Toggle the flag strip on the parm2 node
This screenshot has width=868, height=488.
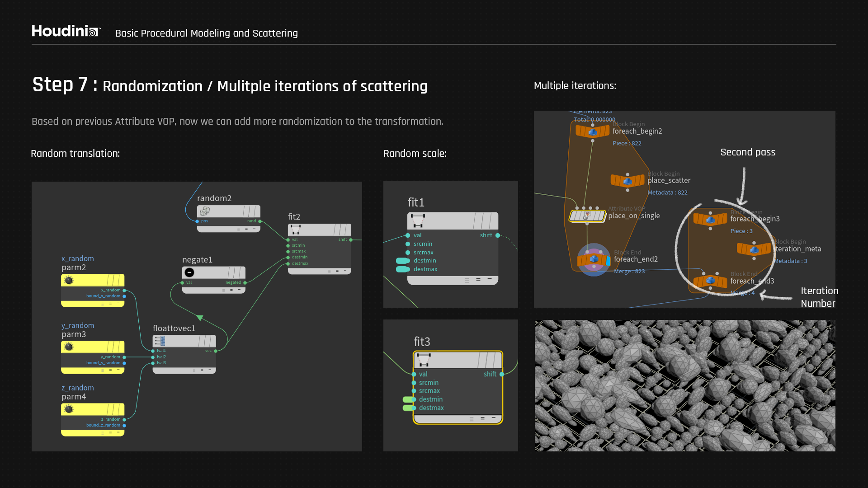(116, 280)
